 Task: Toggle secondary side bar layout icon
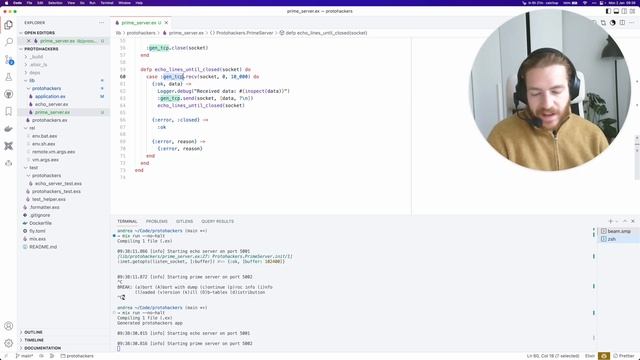(624, 11)
